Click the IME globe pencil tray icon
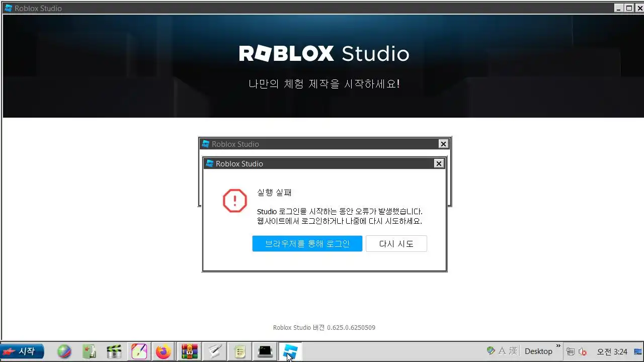This screenshot has height=362, width=644. [491, 351]
